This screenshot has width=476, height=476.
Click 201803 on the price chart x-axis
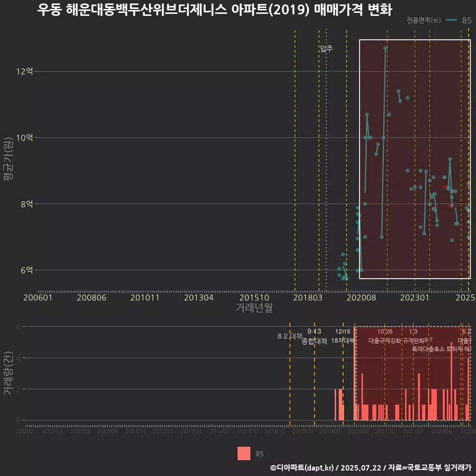click(x=307, y=297)
